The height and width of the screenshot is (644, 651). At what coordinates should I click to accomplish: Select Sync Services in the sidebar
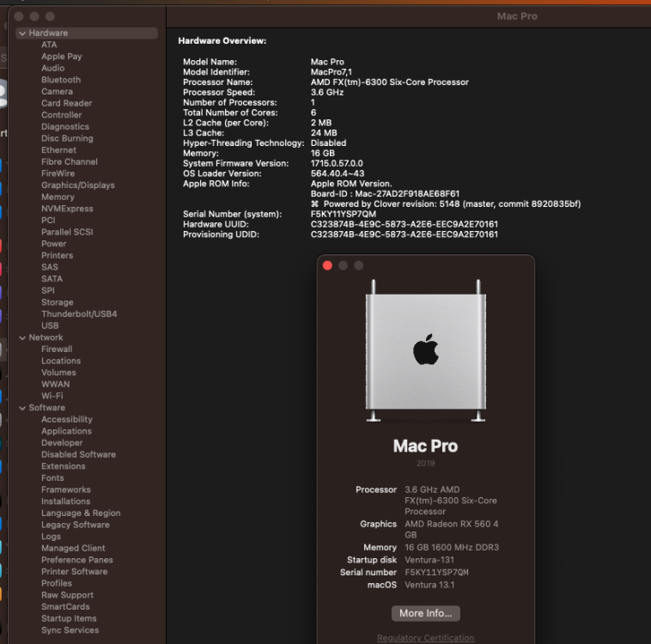tap(70, 630)
